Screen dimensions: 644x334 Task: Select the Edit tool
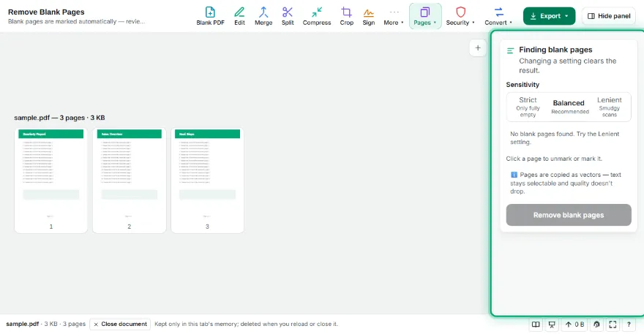tap(239, 16)
